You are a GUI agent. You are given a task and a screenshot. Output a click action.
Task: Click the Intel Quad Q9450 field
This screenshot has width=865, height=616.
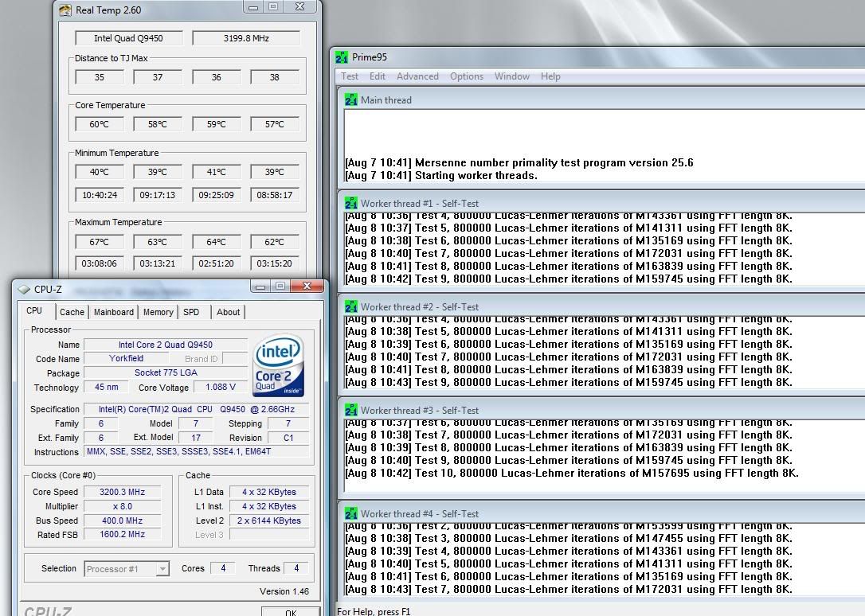coord(128,38)
